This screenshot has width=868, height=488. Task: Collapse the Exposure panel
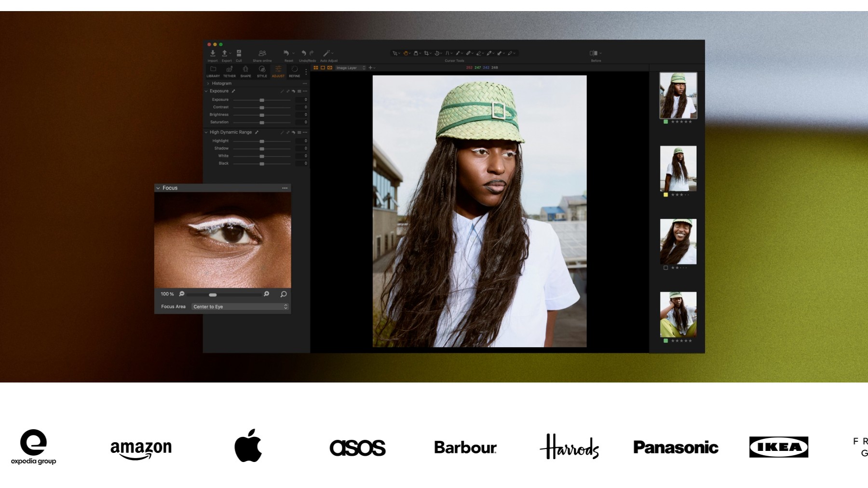(206, 91)
